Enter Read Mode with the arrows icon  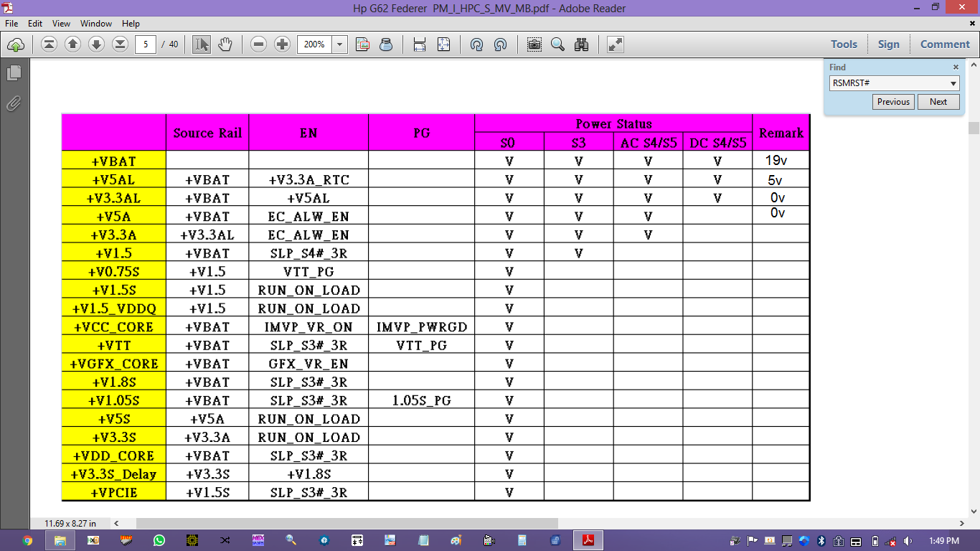tap(615, 44)
